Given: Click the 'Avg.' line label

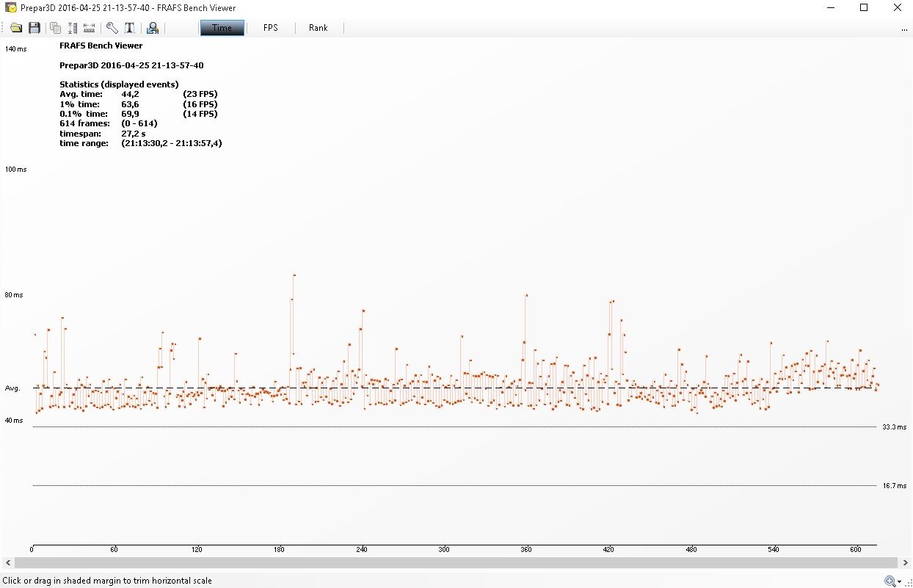Looking at the screenshot, I should click(x=12, y=388).
